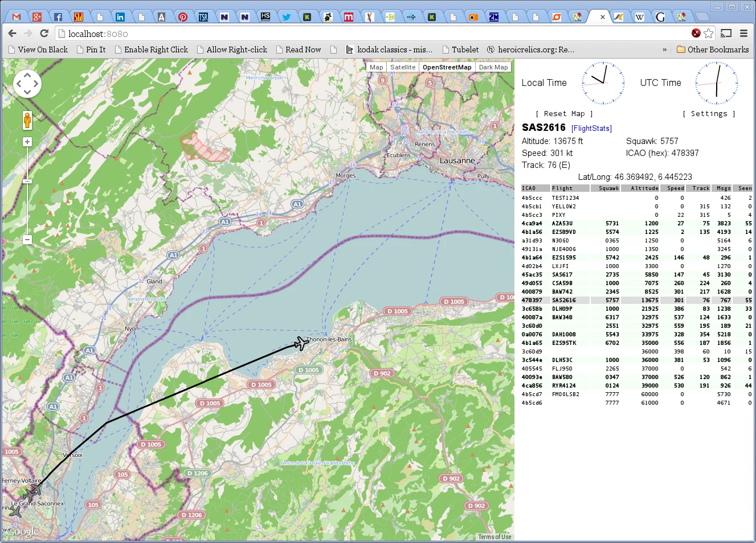Switch map type to Satellite

point(403,67)
